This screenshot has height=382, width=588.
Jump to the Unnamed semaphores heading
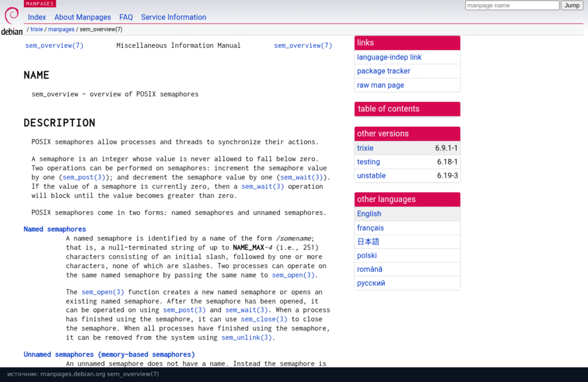[109, 354]
